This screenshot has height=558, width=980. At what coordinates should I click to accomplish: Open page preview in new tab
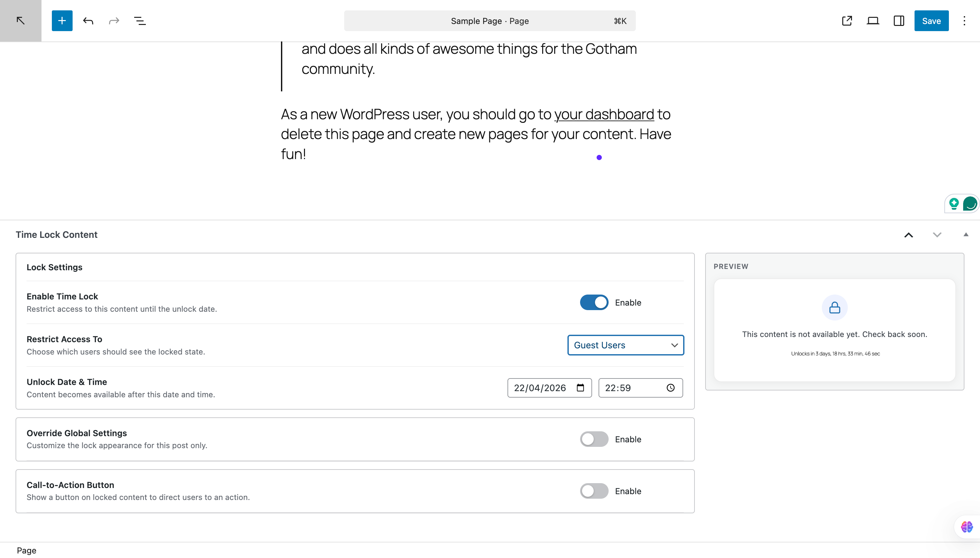click(x=846, y=21)
